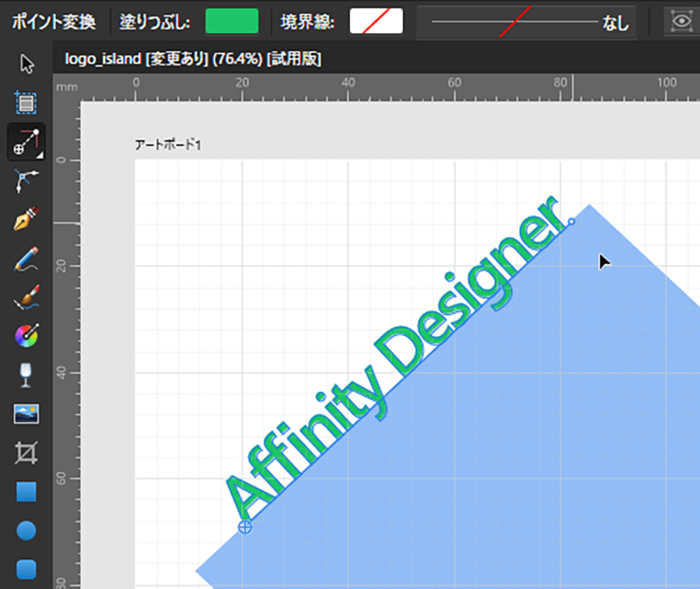Click the mm ruler unit corner
This screenshot has width=700, height=589.
pos(67,87)
